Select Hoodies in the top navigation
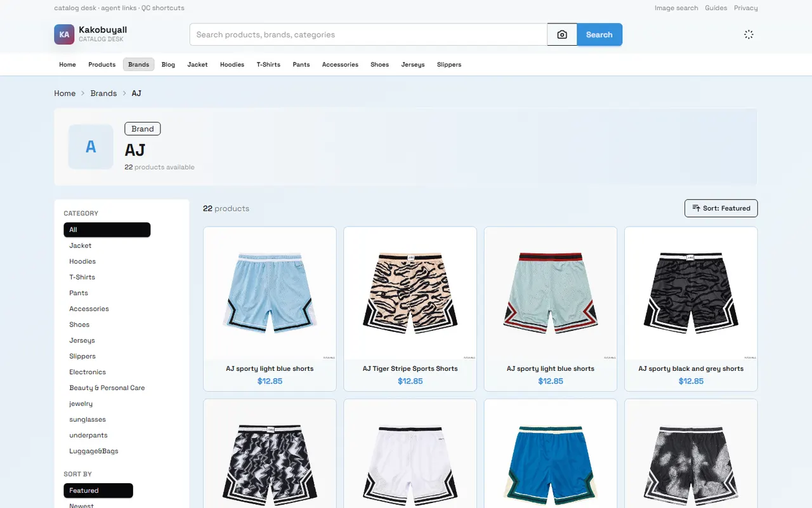This screenshot has width=812, height=508. tap(232, 64)
